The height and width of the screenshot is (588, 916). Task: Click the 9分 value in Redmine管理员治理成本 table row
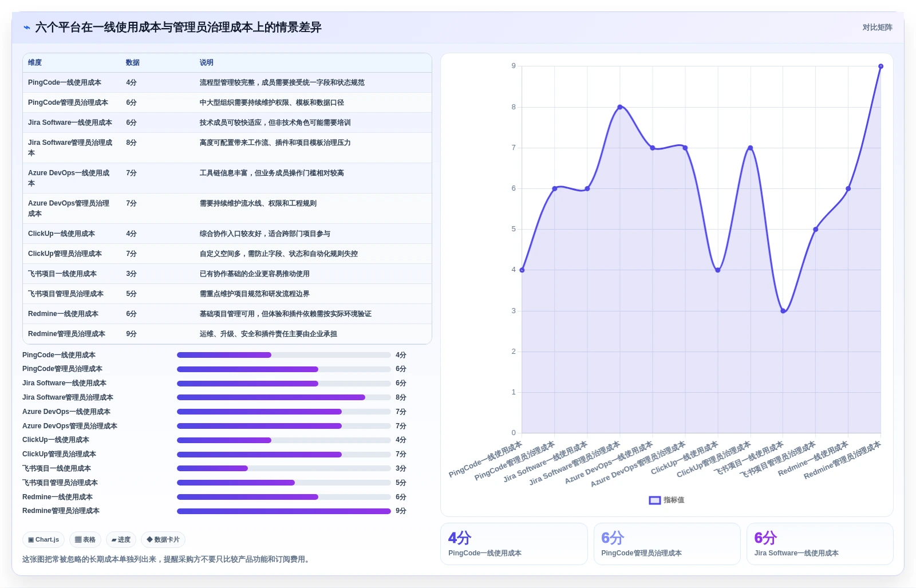click(132, 334)
